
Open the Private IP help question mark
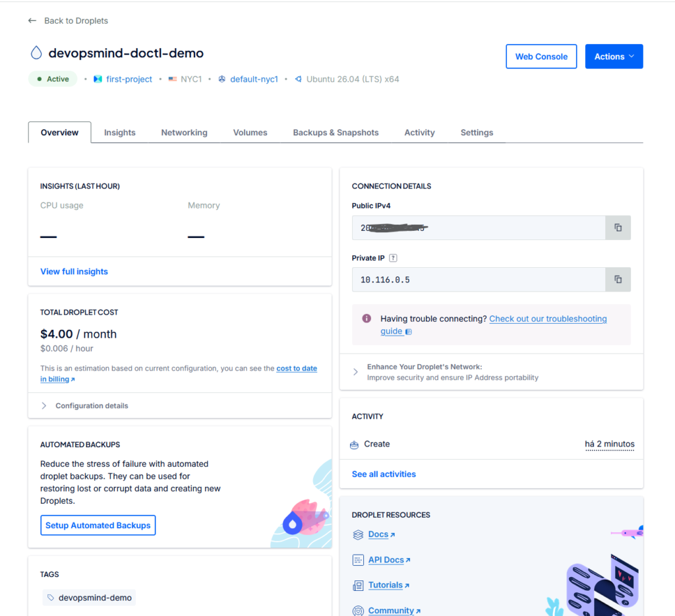point(393,258)
